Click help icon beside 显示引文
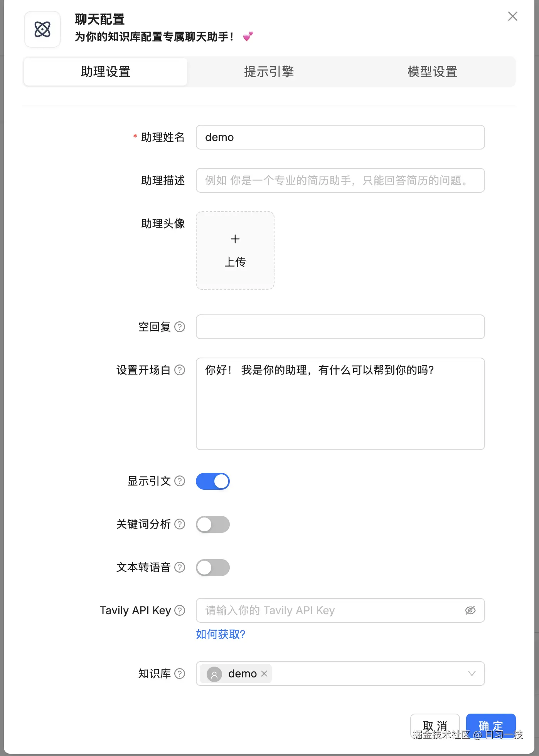 coord(180,481)
